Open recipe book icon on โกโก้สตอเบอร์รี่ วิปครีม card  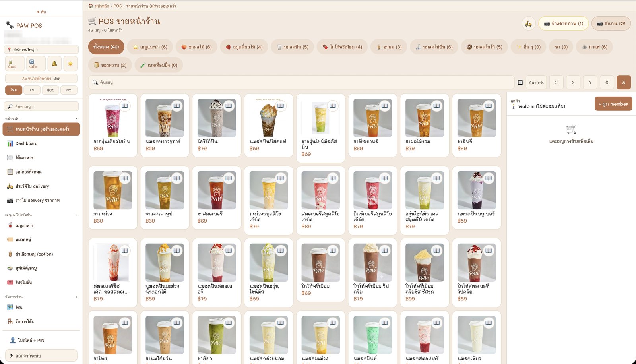click(489, 250)
